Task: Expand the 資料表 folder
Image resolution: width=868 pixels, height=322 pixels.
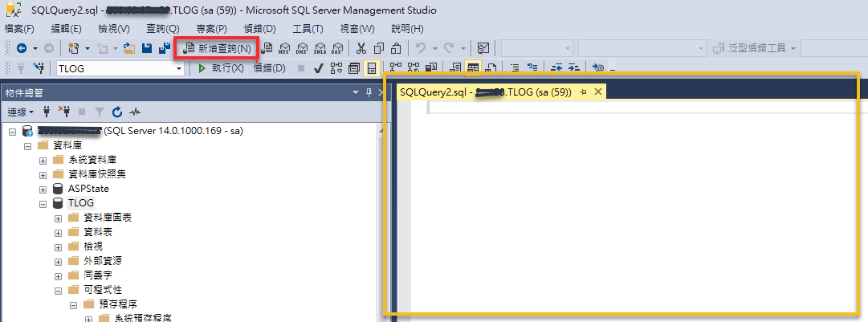Action: coord(58,233)
